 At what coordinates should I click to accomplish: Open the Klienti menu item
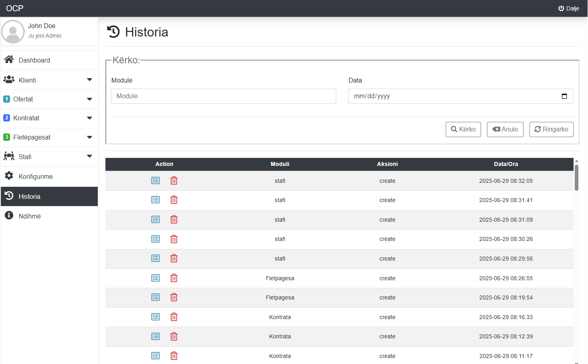click(49, 80)
